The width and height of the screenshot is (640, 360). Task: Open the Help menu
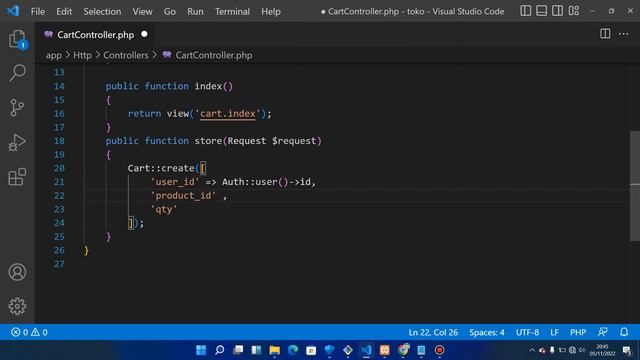(x=271, y=11)
